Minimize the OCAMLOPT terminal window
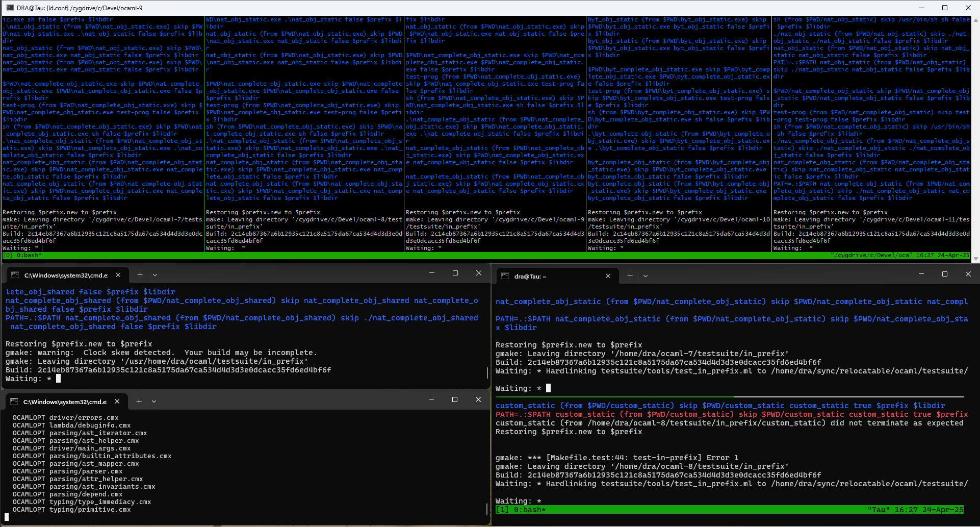The image size is (980, 527). (431, 399)
